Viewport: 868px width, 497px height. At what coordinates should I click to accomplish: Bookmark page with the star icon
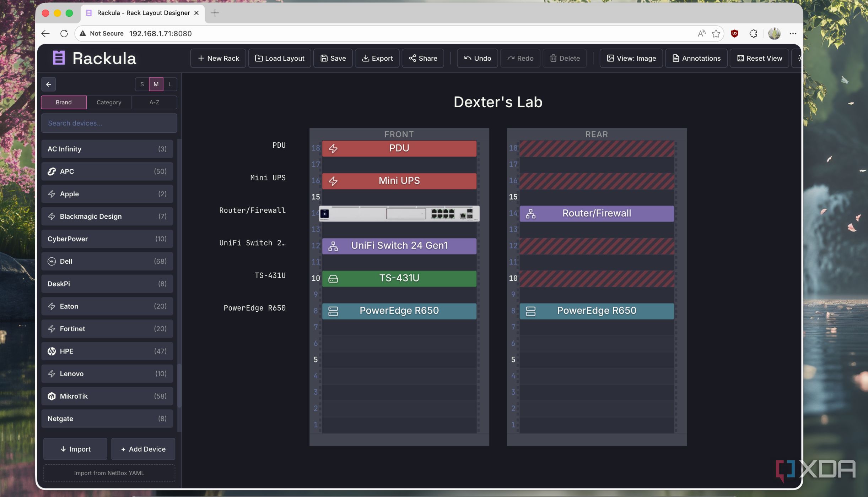click(x=716, y=33)
